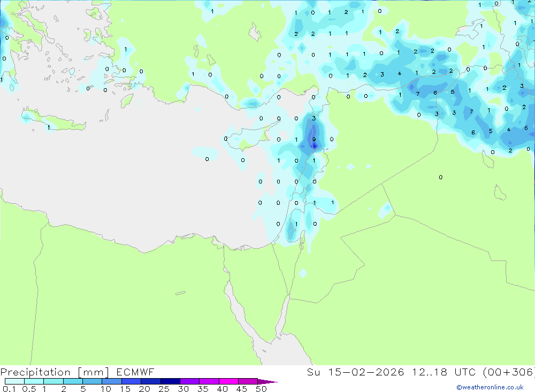Click the ECMWF model label
Viewport: 535px width, 392px height.
(x=135, y=372)
